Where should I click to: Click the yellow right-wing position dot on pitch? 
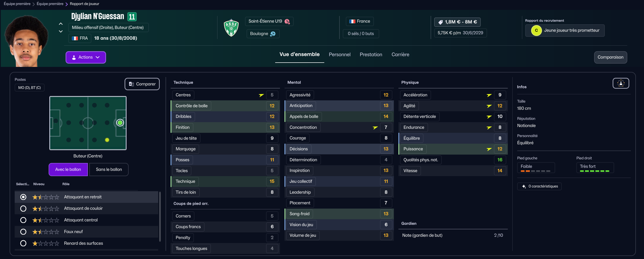click(x=107, y=140)
